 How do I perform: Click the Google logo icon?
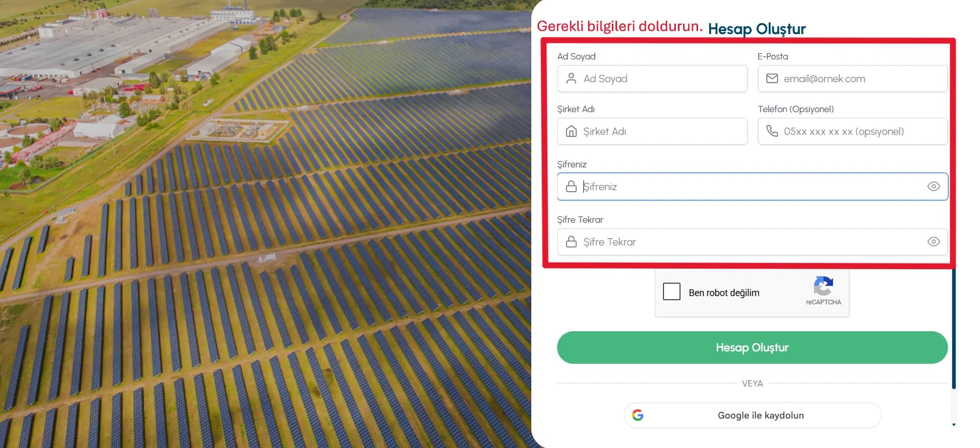[638, 415]
